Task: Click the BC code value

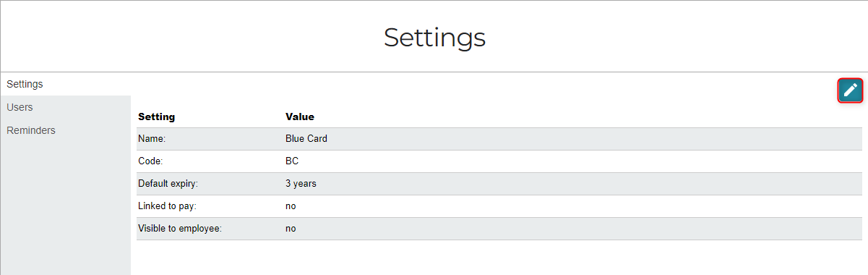Action: [x=292, y=161]
